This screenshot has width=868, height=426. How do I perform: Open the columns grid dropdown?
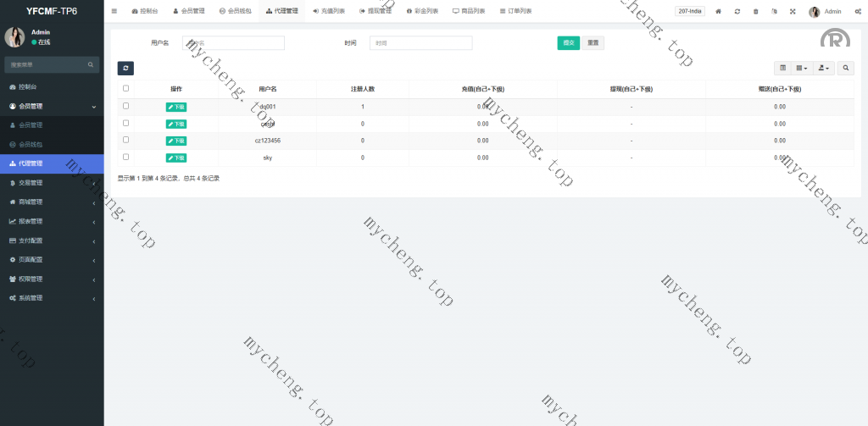[801, 68]
